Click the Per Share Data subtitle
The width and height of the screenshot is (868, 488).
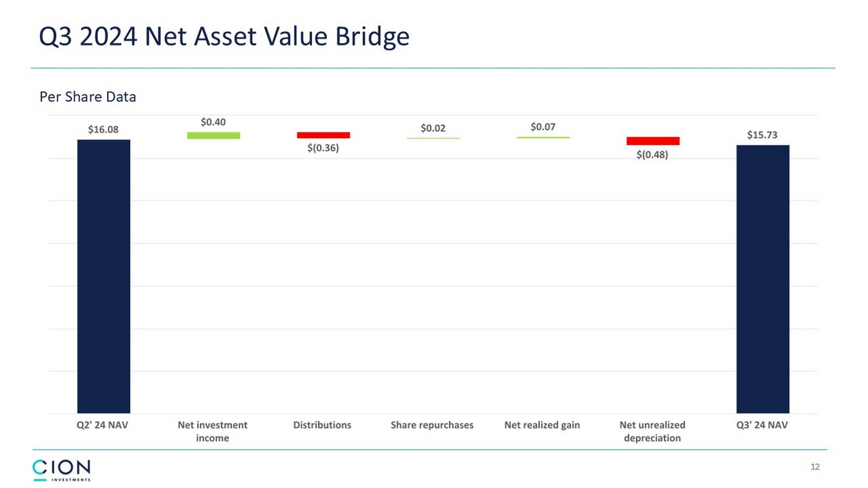pos(88,97)
